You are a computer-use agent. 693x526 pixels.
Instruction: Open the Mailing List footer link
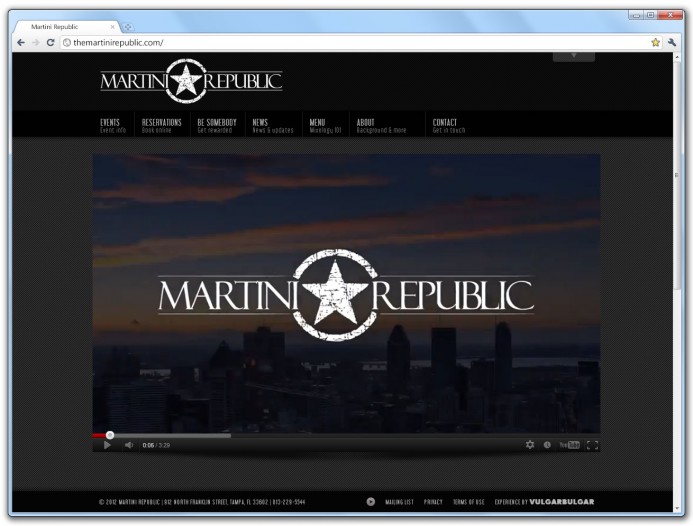click(x=400, y=502)
